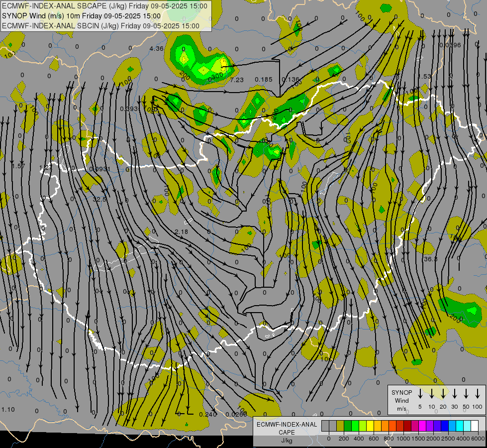Pick the golden amber CAPE legend swatch
Viewport: 487px width, 448px height.
pyautogui.click(x=378, y=426)
